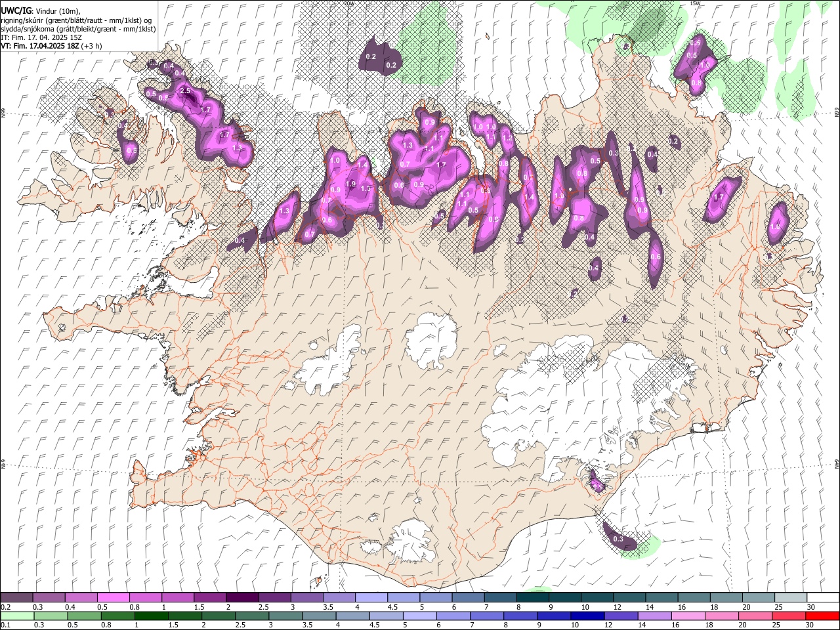Select the upper legend swatch labeled 6
This screenshot has height=630, width=840.
click(x=467, y=597)
